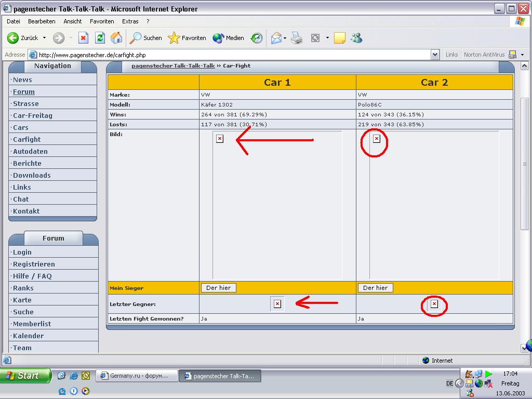Screen dimensions: 532x399
Task: Click the Messenger people icon
Action: [x=356, y=38]
